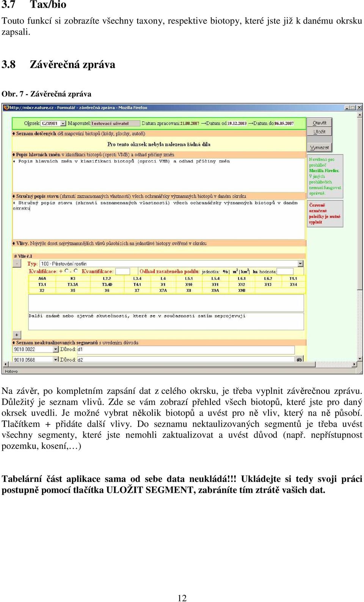Click the 'Seznam dotčených' section header
The height and width of the screenshot is (602, 364).
click(159, 133)
